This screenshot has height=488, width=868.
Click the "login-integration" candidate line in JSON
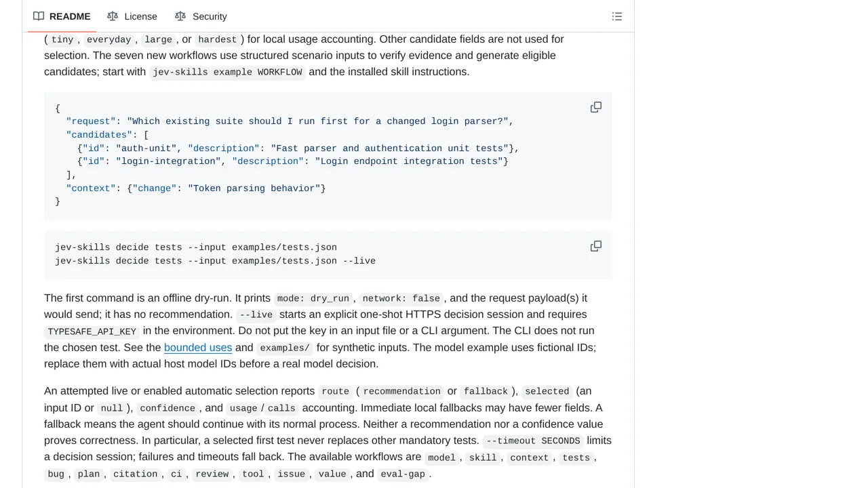[293, 161]
